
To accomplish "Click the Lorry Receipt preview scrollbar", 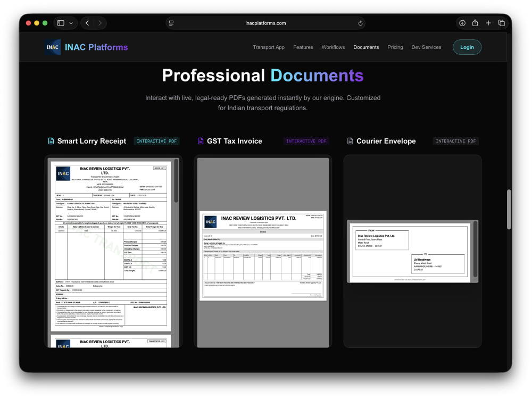I will click(x=176, y=181).
